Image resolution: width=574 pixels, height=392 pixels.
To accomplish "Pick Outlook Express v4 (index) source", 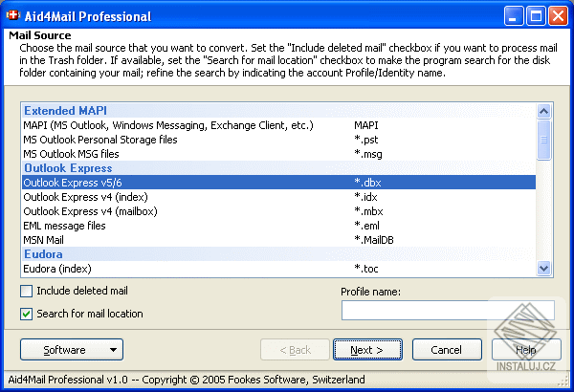I will click(85, 197).
